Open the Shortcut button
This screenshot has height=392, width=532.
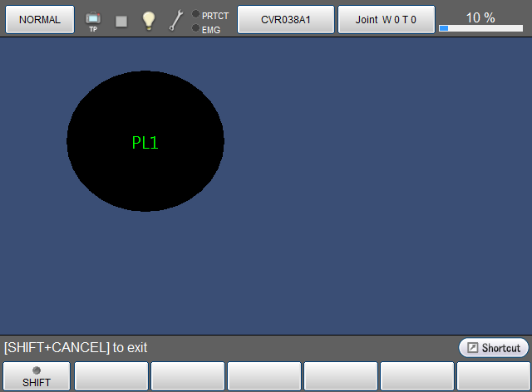click(x=494, y=347)
